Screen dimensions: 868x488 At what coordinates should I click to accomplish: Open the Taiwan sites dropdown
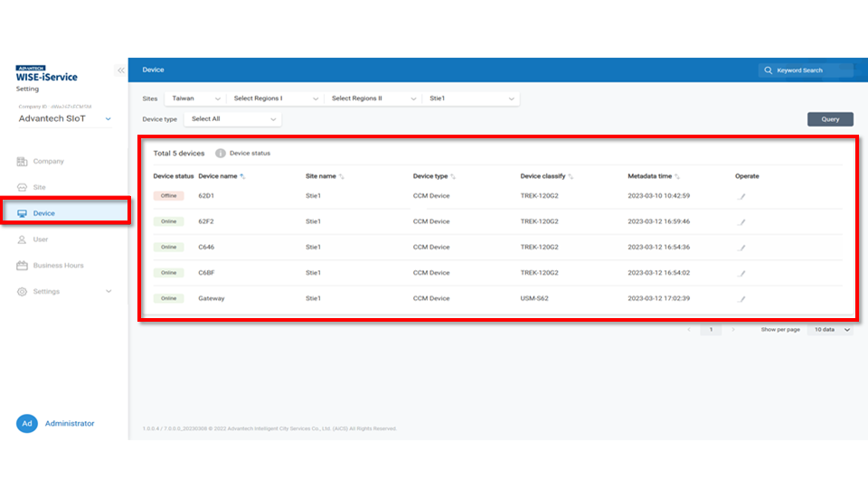point(195,99)
